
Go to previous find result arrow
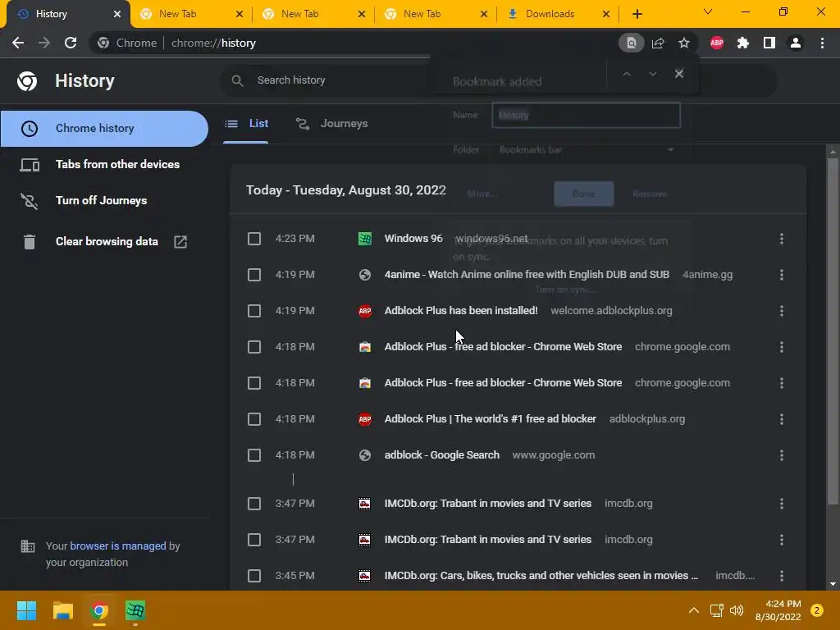click(626, 74)
